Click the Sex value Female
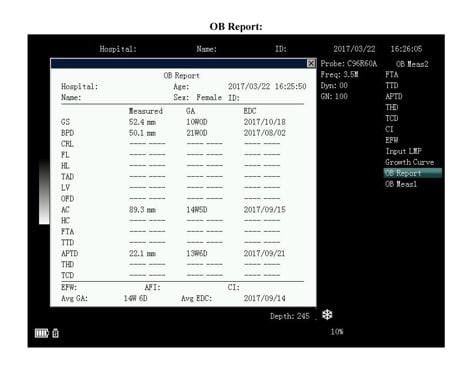475x381 pixels. [x=209, y=98]
